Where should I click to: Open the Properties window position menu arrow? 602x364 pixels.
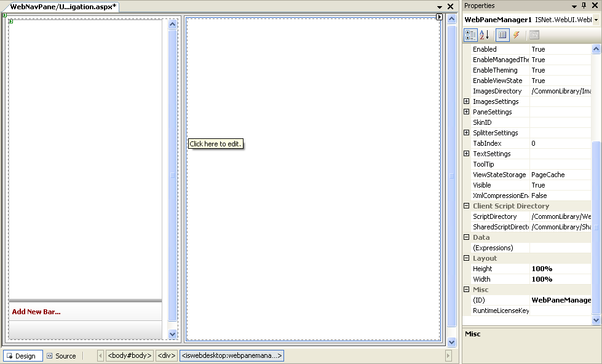pyautogui.click(x=574, y=6)
